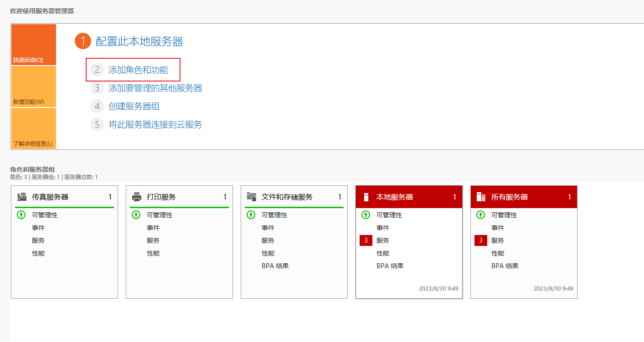Click green manageability arrow icon in 本地服务器 tile
The image size is (644, 342).
(366, 215)
